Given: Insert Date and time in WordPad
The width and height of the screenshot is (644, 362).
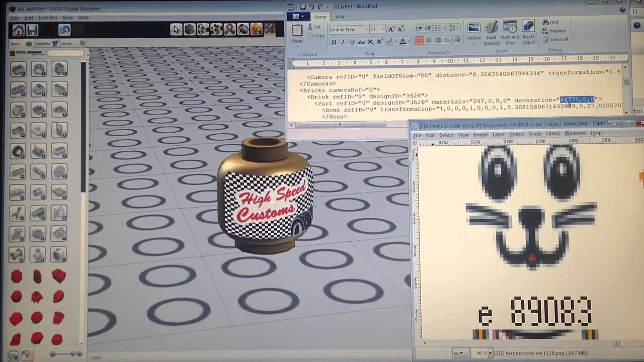Looking at the screenshot, I should pos(510,33).
